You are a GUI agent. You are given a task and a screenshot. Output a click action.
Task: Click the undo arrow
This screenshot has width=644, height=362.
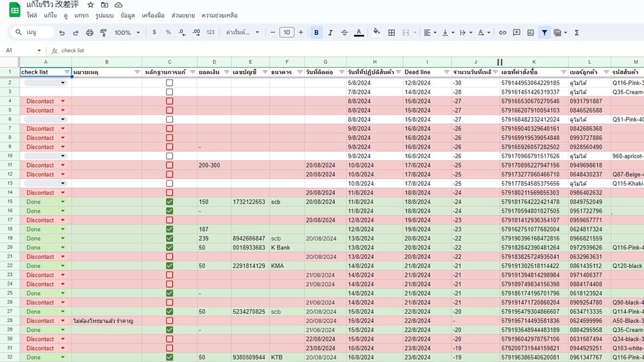coord(62,32)
